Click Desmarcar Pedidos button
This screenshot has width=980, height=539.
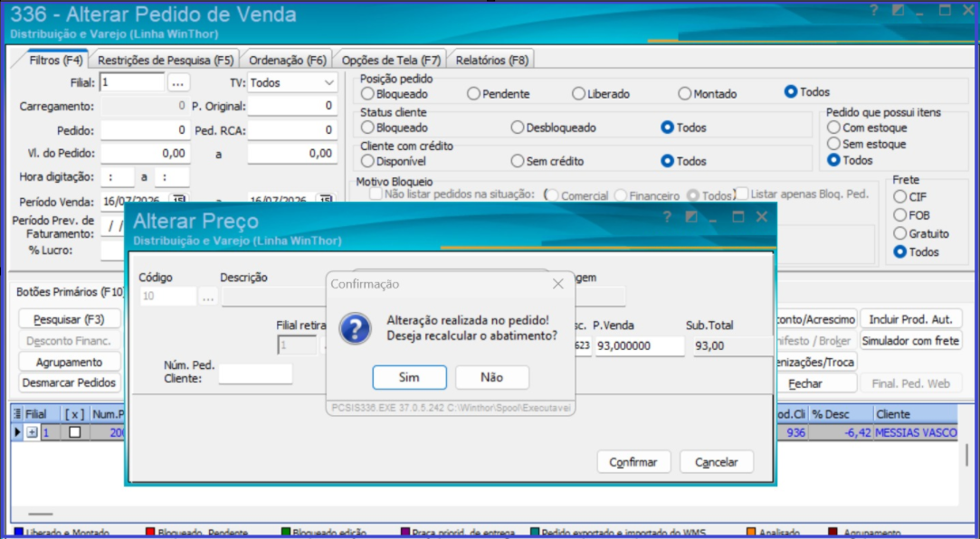click(x=69, y=383)
